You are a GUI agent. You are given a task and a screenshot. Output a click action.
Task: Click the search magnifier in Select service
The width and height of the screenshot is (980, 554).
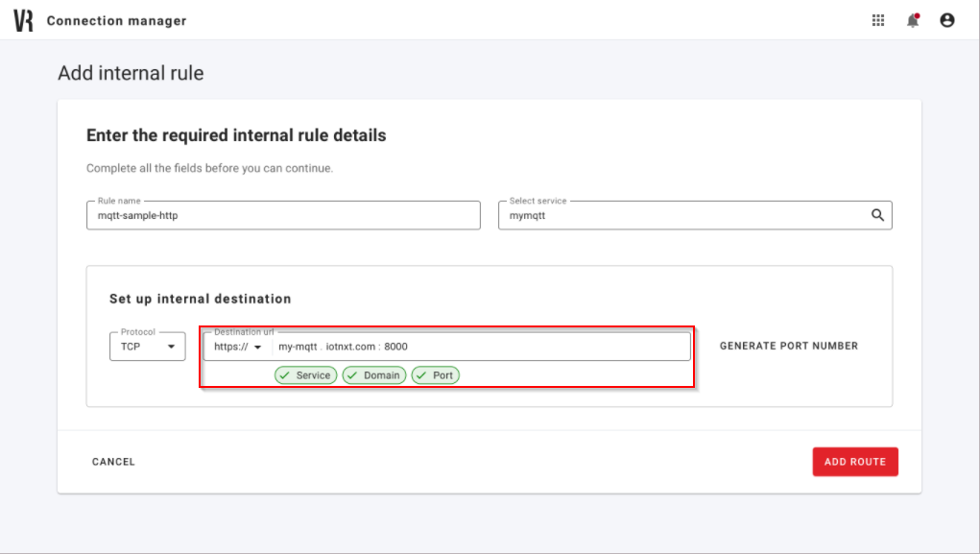tap(876, 214)
